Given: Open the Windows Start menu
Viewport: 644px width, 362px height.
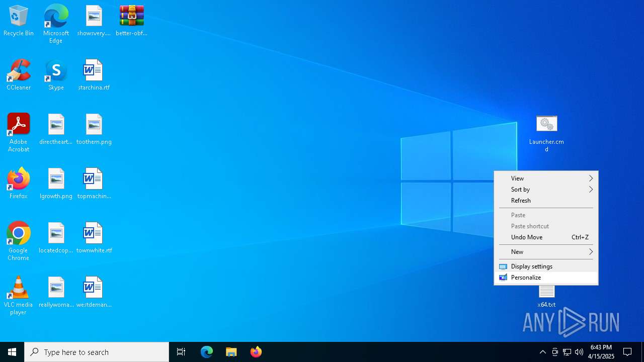Looking at the screenshot, I should click(x=12, y=352).
